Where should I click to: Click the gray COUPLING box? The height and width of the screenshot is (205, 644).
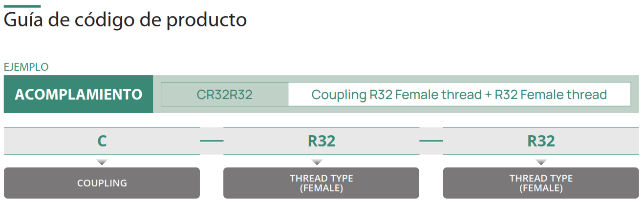102,183
